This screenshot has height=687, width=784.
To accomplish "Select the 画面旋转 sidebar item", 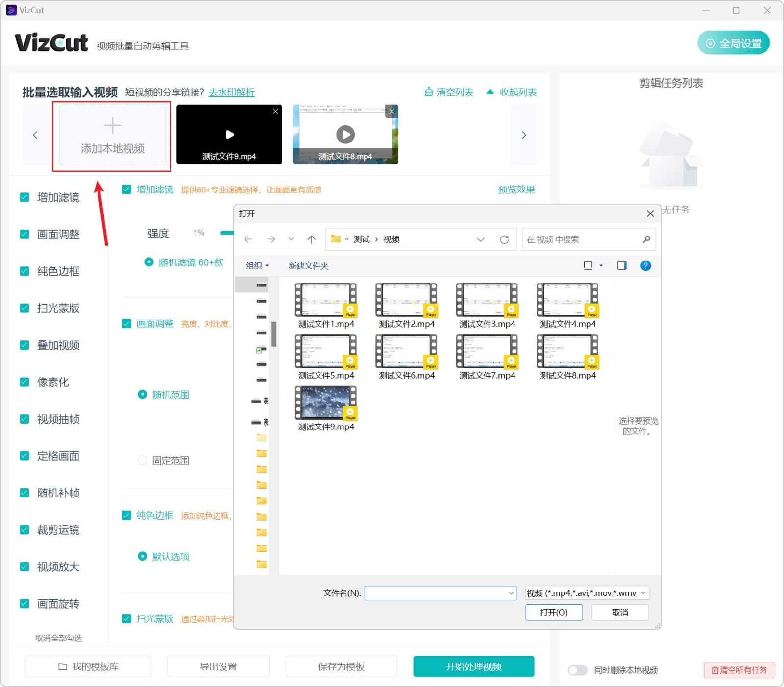I will (58, 604).
